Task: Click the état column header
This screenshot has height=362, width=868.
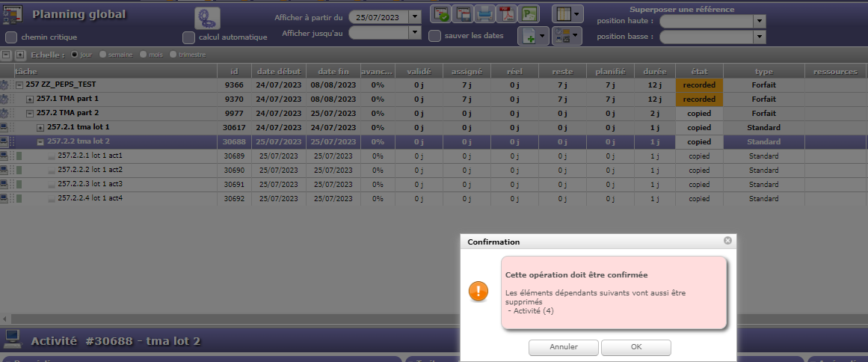Action: (699, 71)
